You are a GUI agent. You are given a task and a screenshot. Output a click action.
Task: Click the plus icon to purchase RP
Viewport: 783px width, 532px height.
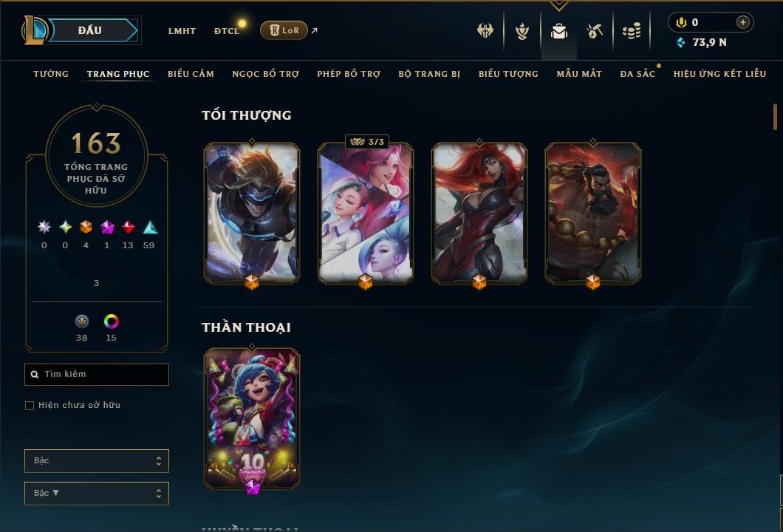742,22
